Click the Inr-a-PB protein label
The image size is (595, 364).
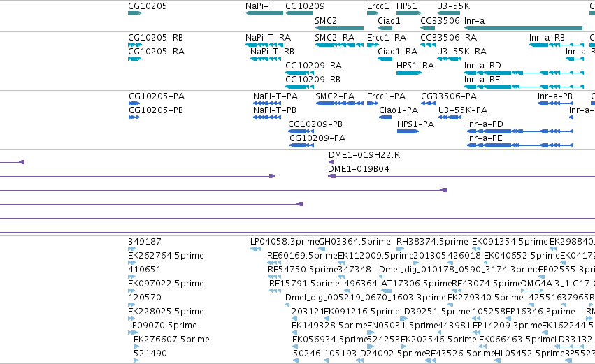click(554, 96)
